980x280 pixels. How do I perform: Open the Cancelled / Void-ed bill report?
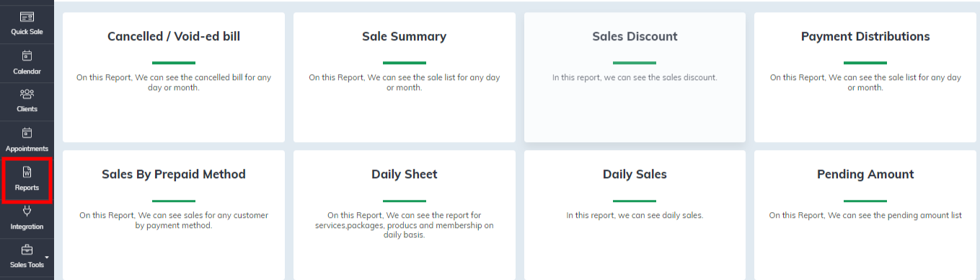[x=174, y=77]
